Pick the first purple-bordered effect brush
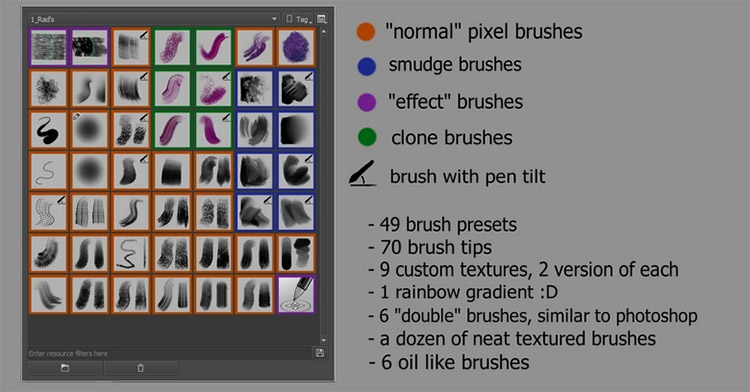This screenshot has width=750, height=392. 48,47
